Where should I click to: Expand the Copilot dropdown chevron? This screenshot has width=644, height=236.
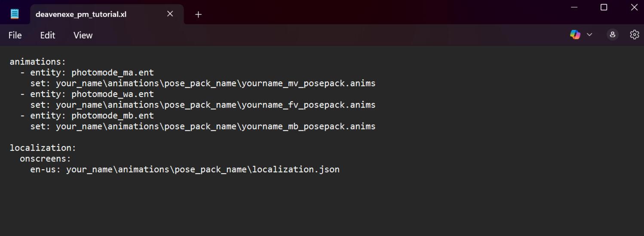click(x=589, y=35)
